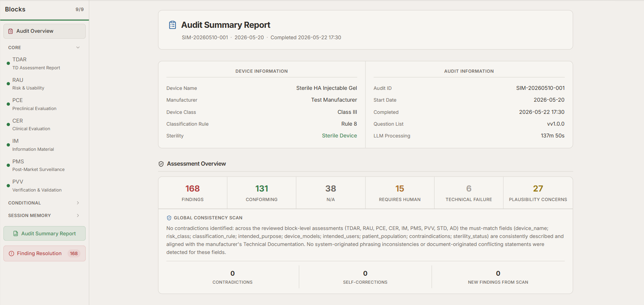This screenshot has height=305, width=644.
Task: Click the 0 Contradictions counter
Action: 233,277
